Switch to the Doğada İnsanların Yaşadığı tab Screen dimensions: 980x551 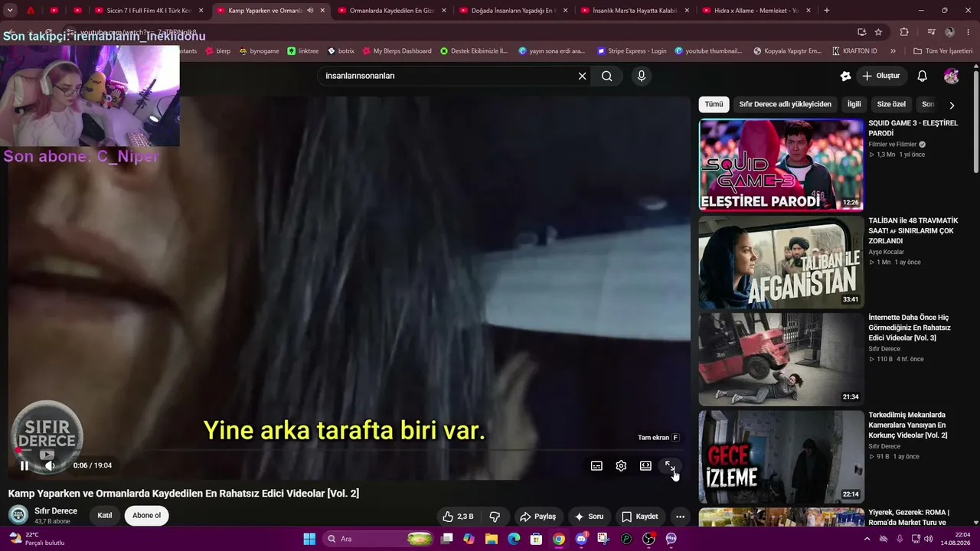click(x=513, y=11)
